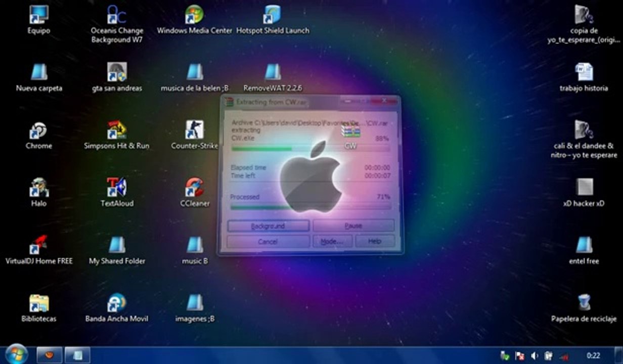Launch Oceanis Change Background W7

(117, 24)
